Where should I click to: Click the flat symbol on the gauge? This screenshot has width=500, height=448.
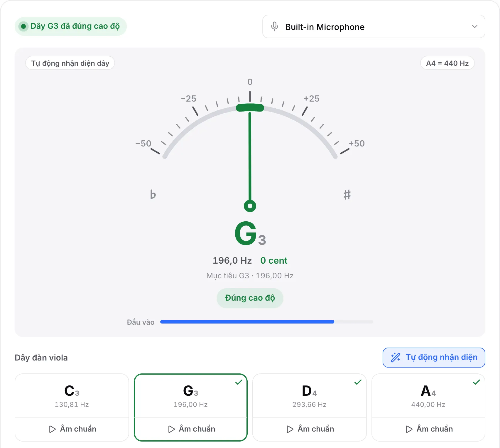(x=153, y=194)
